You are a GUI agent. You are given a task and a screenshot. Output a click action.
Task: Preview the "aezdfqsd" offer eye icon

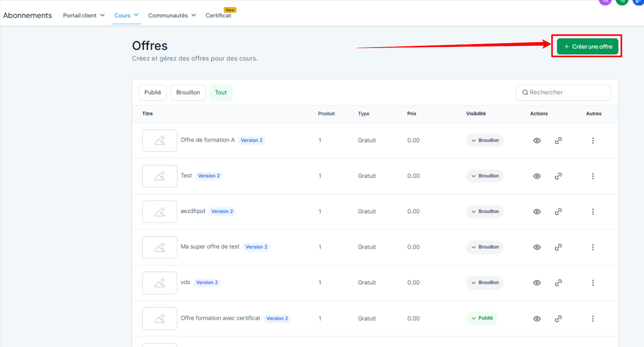[537, 211]
